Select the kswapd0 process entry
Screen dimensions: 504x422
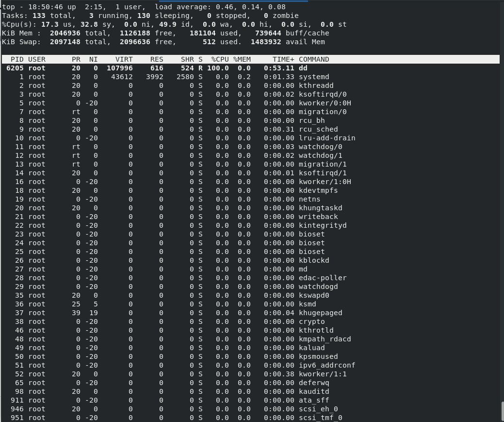[x=314, y=295]
